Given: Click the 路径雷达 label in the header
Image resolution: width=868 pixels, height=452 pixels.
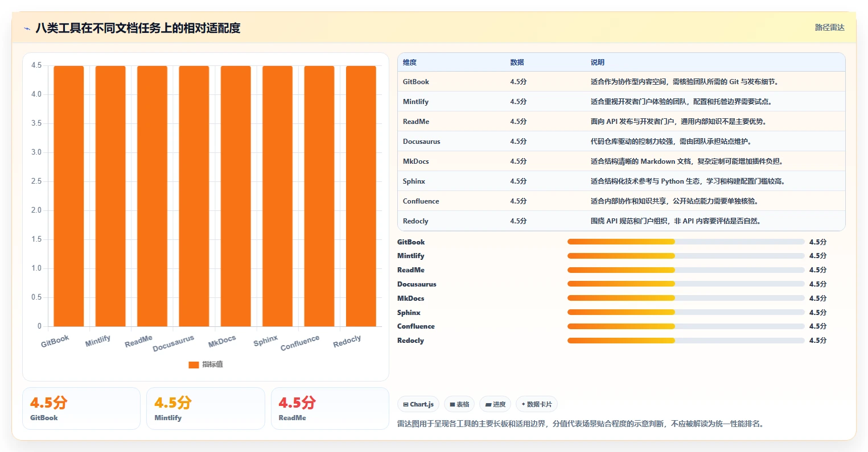Looking at the screenshot, I should click(830, 27).
